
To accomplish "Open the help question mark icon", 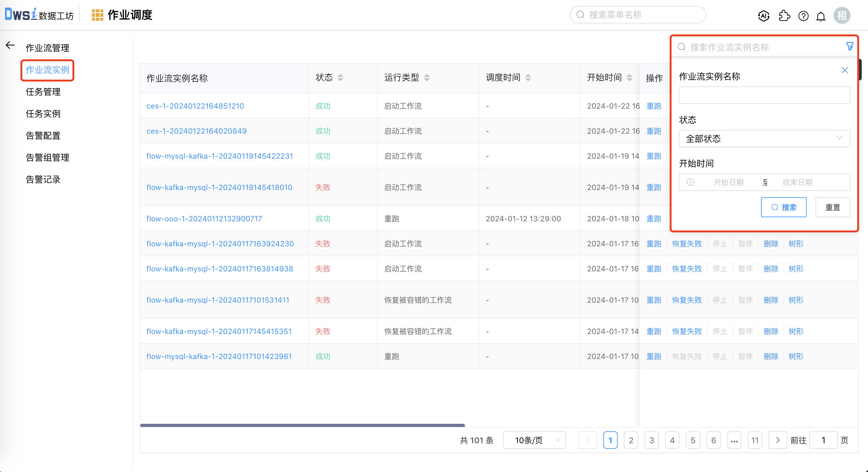I will 803,16.
